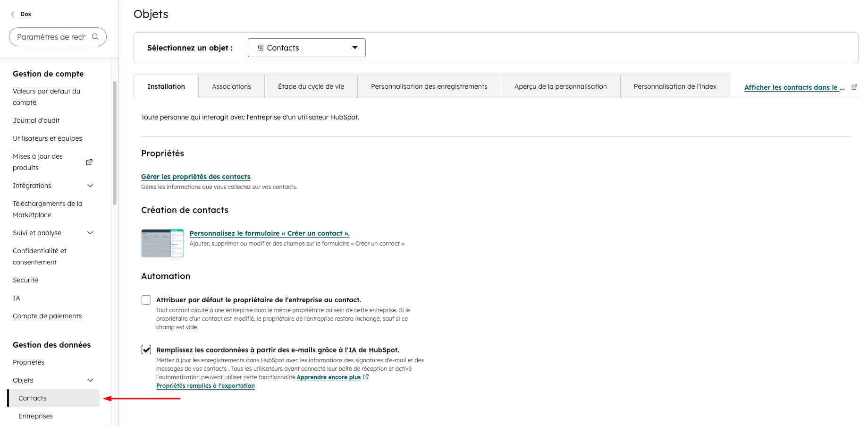Click the contact icon in the object selector

pyautogui.click(x=261, y=48)
